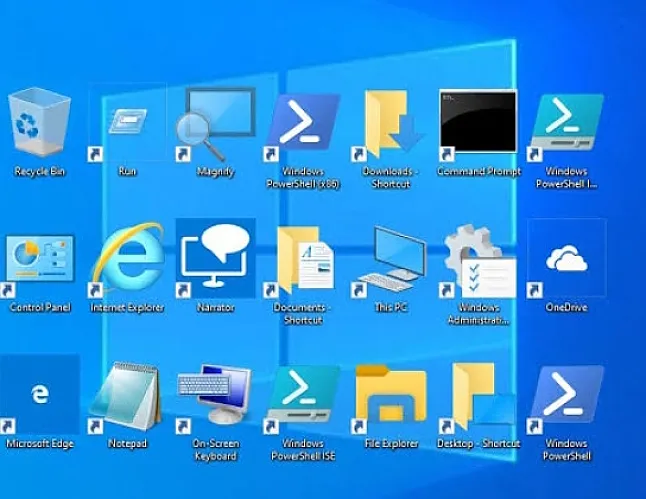Select the Command Prompt icon

tap(478, 124)
